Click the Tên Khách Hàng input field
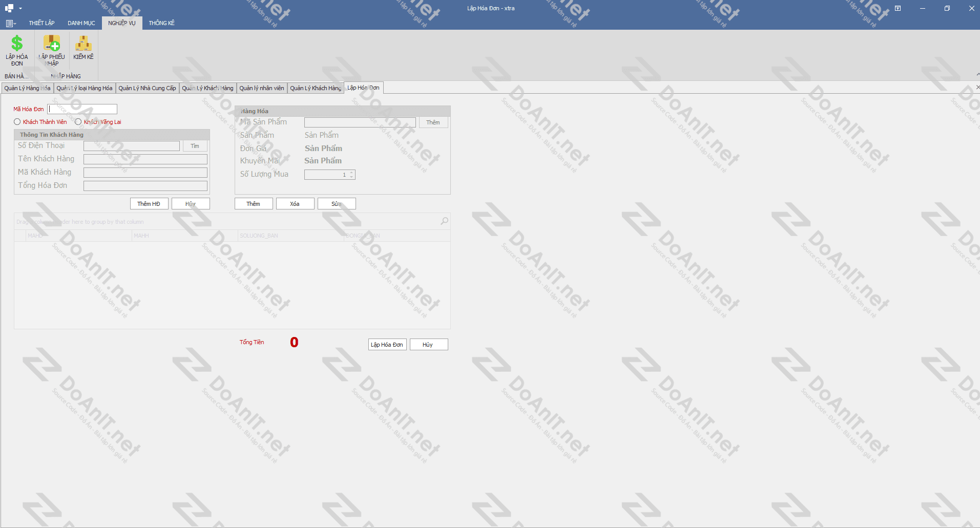 (145, 159)
